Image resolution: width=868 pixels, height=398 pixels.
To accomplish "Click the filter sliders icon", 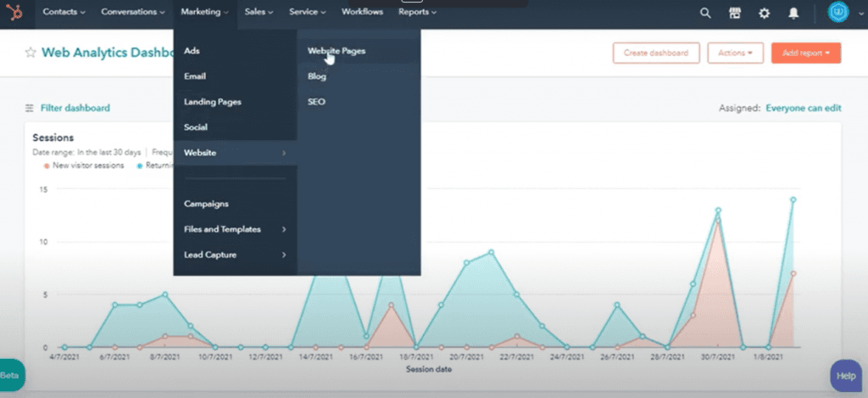I will pos(30,108).
